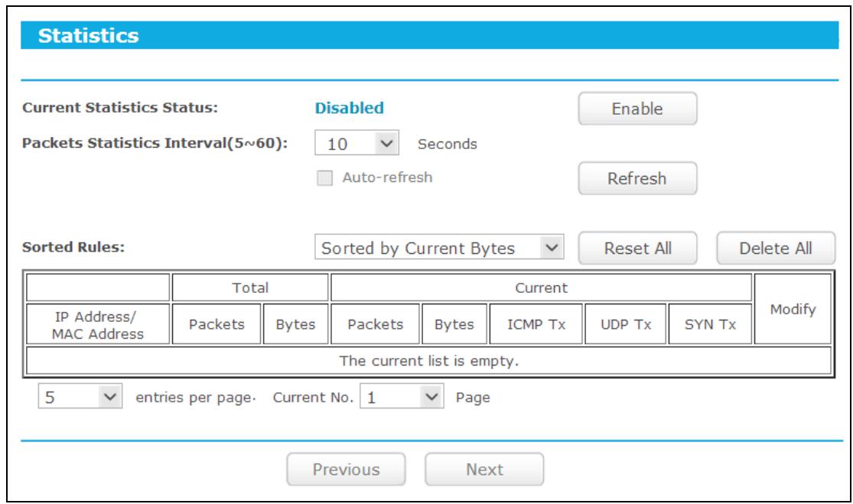
Task: Click the Total group header
Action: pyautogui.click(x=250, y=288)
